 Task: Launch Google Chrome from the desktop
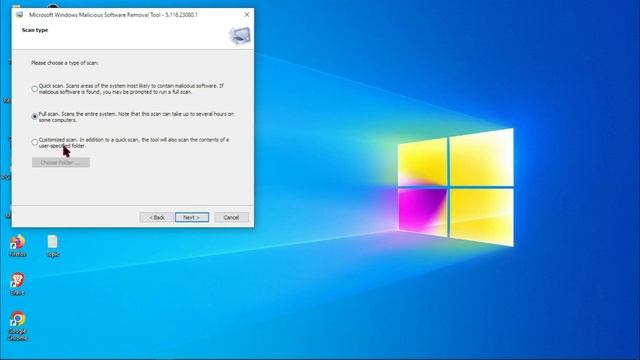coord(18,326)
